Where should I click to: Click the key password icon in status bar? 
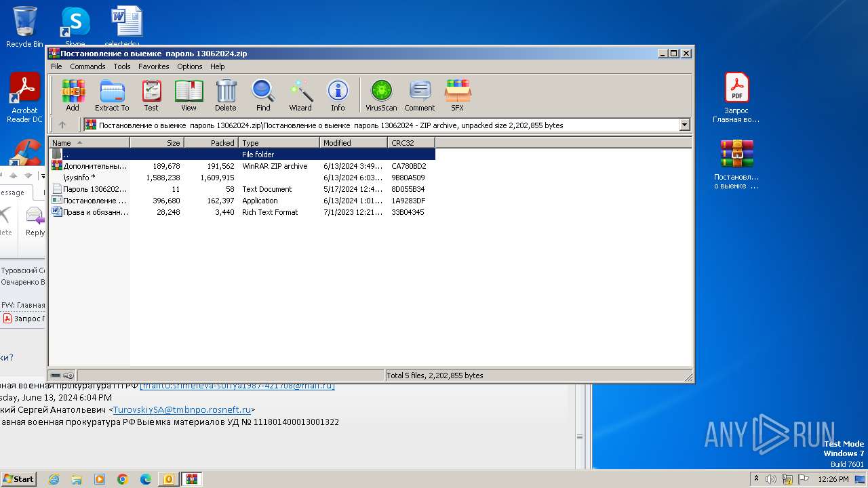[x=68, y=375]
